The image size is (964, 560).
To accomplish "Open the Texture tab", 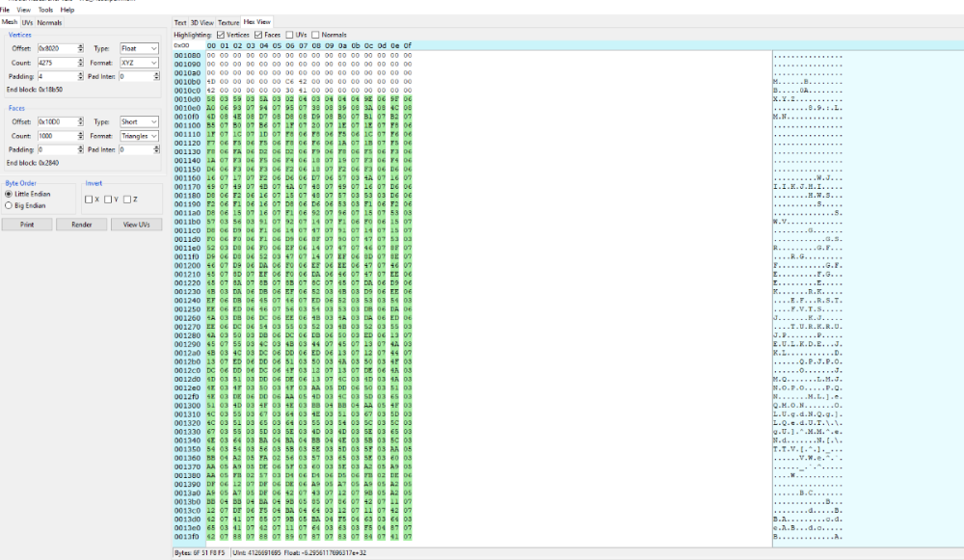I will (228, 21).
